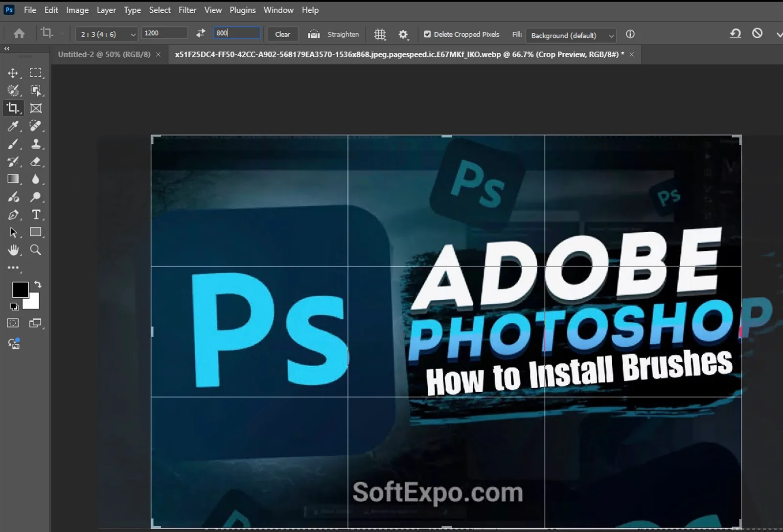Select the Pen tool
The width and height of the screenshot is (783, 532).
click(13, 215)
